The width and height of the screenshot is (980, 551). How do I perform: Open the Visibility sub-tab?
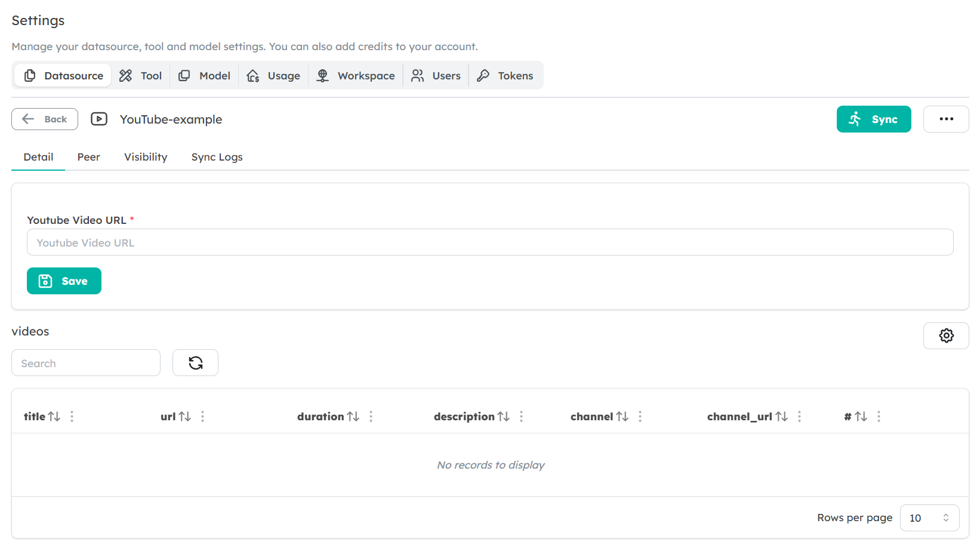click(146, 157)
